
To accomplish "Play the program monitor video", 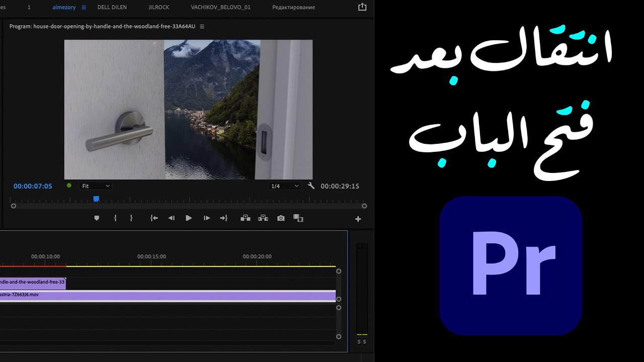I will pos(189,218).
